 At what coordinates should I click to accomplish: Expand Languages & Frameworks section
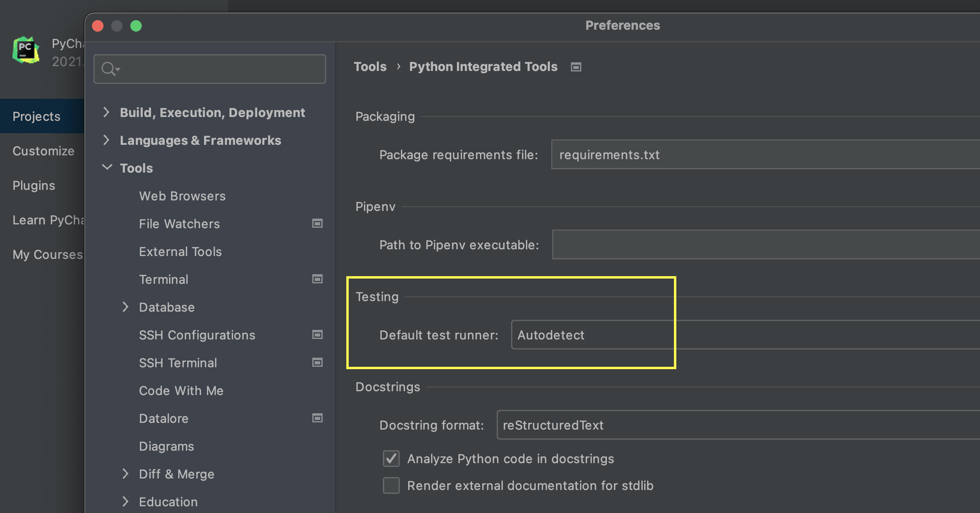coord(106,140)
